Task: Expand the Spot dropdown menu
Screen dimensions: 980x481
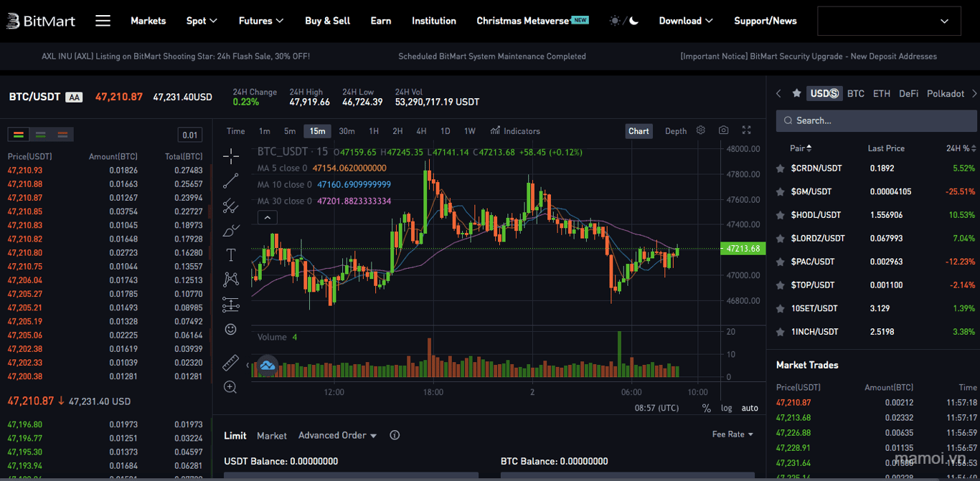Action: [202, 21]
